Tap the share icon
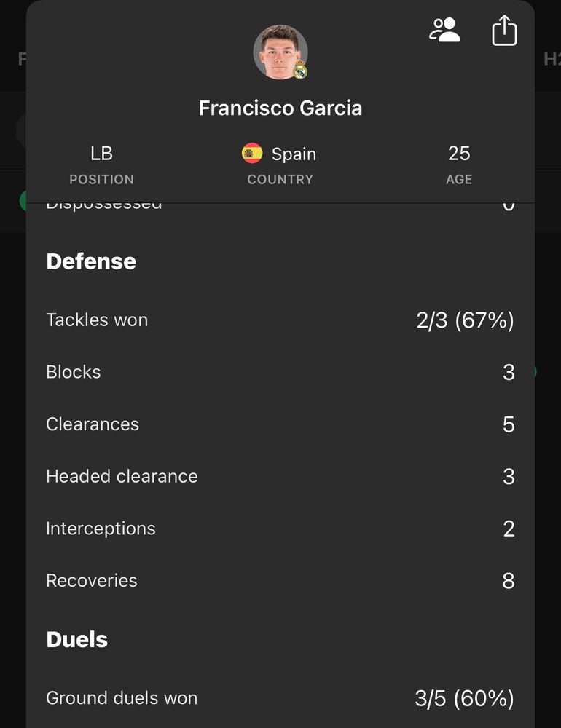 tap(504, 31)
